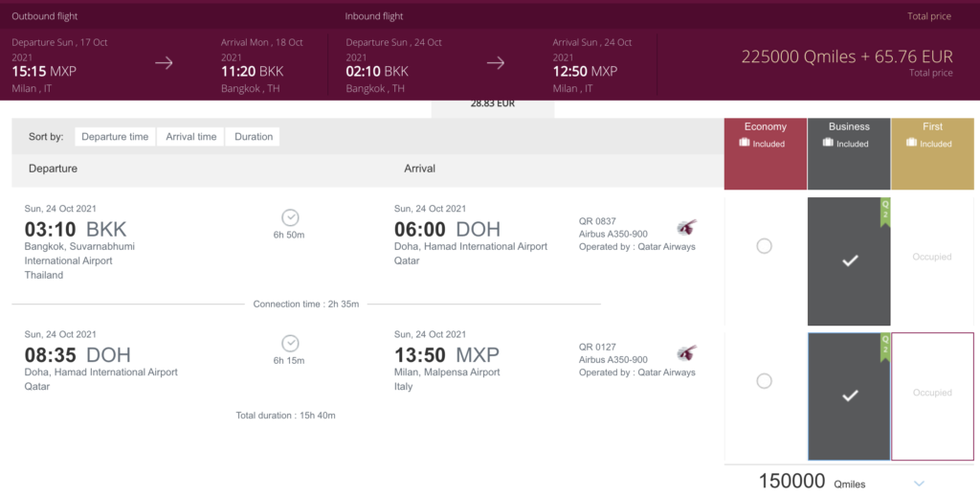Image resolution: width=980 pixels, height=497 pixels.
Task: Click the Qatar Airways logo for QR 0127
Action: pyautogui.click(x=686, y=353)
